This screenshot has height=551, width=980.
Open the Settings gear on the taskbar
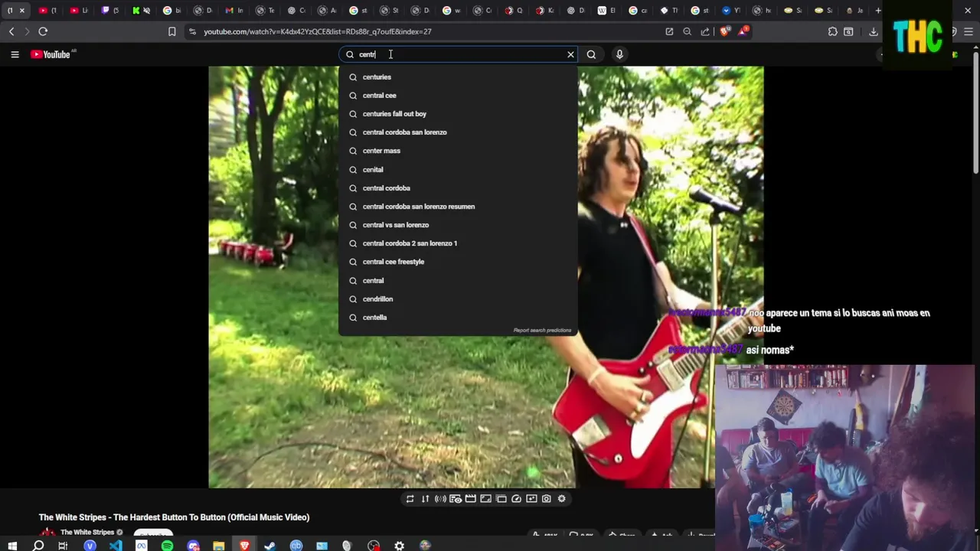399,546
